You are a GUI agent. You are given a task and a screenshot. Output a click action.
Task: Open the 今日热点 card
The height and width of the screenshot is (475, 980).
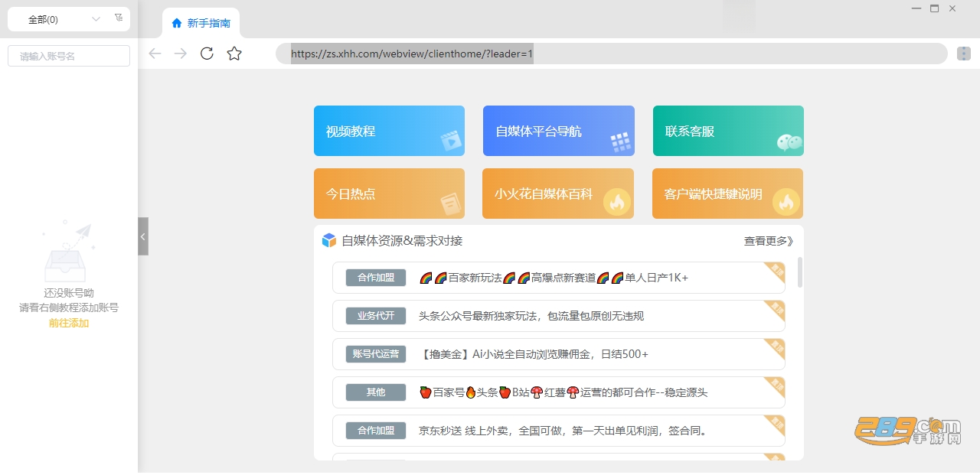tap(389, 194)
